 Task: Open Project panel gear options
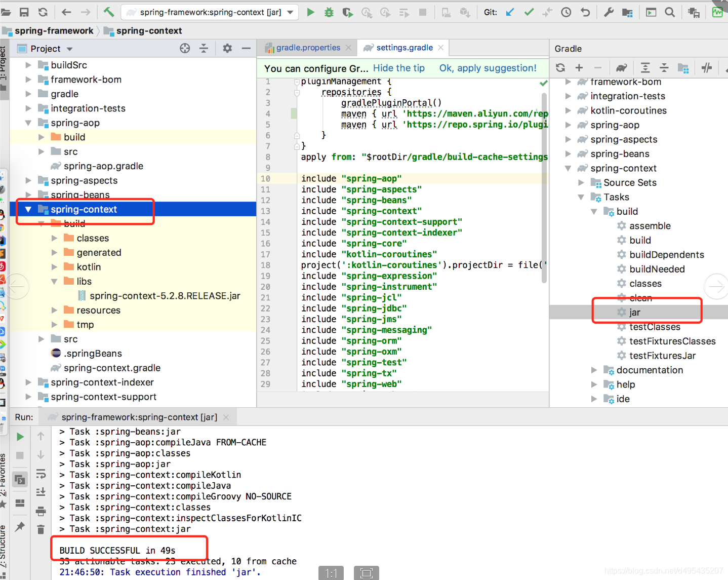(x=227, y=48)
